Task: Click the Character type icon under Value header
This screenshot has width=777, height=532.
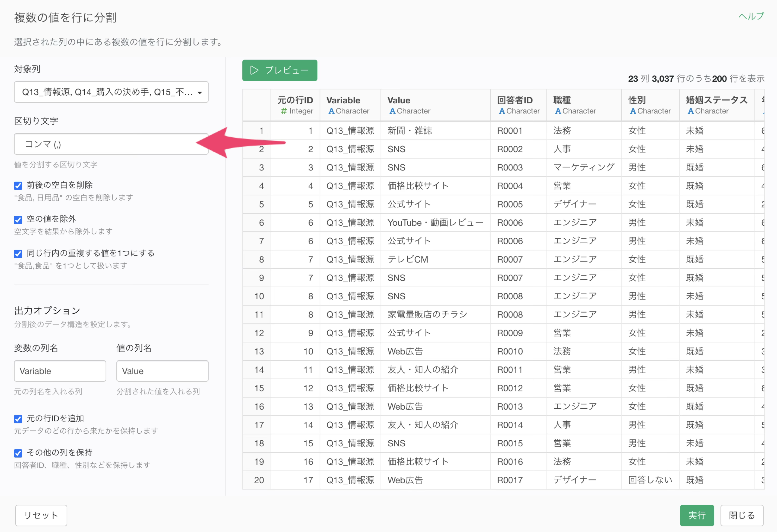Action: point(392,111)
